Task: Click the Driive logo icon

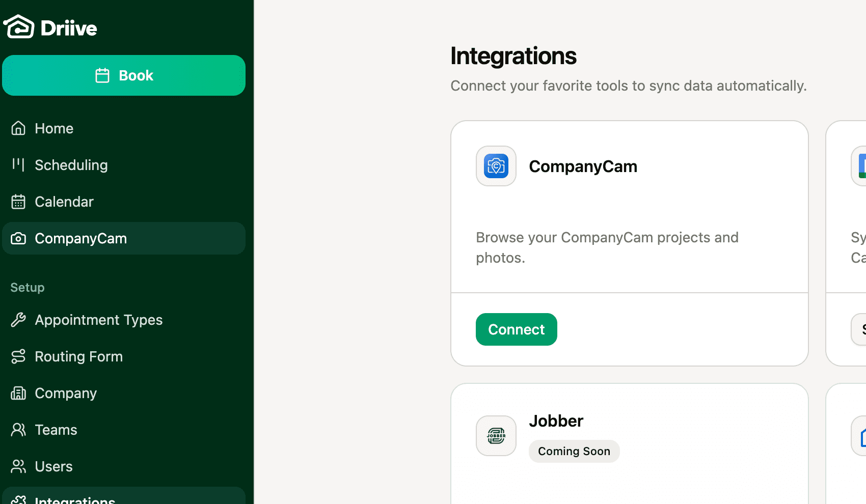Action: (x=18, y=26)
